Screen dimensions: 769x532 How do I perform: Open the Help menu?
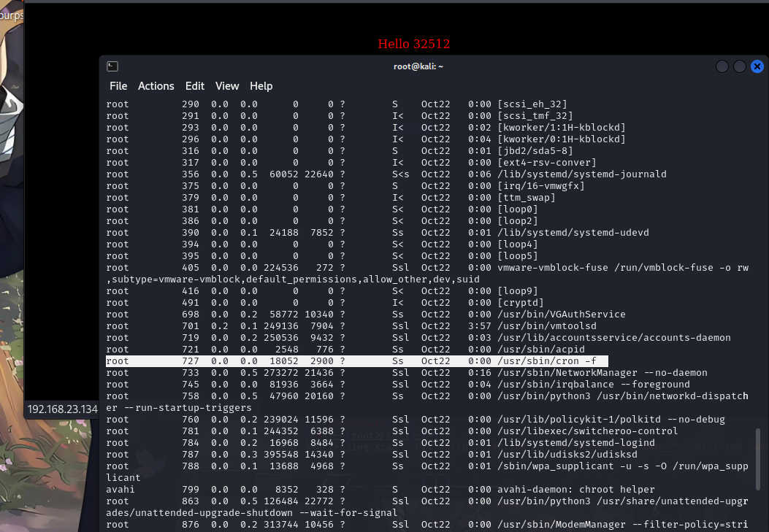(261, 86)
